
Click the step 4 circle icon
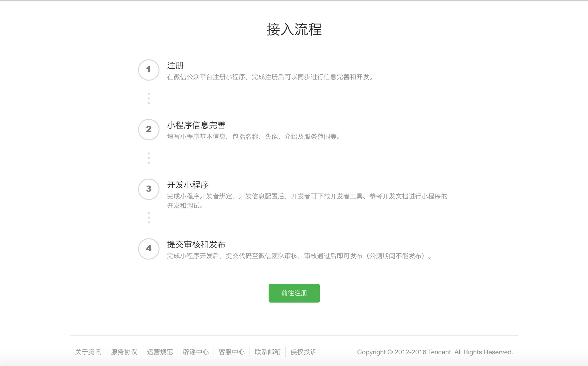click(x=149, y=249)
